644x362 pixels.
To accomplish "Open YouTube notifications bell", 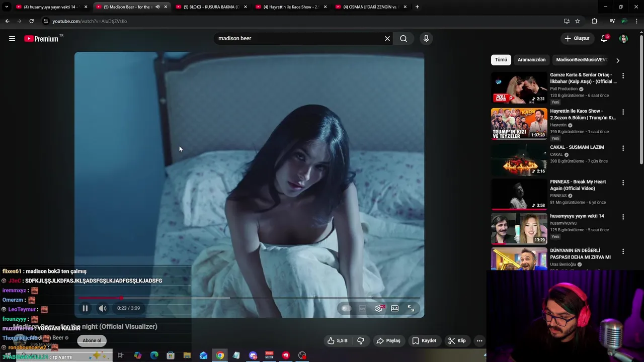I will pos(605,39).
